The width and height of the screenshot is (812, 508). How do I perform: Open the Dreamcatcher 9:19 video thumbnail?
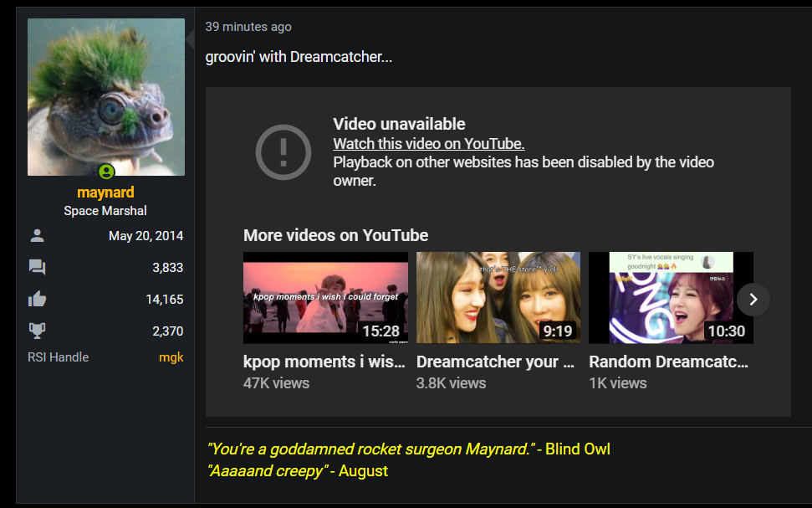pos(498,298)
